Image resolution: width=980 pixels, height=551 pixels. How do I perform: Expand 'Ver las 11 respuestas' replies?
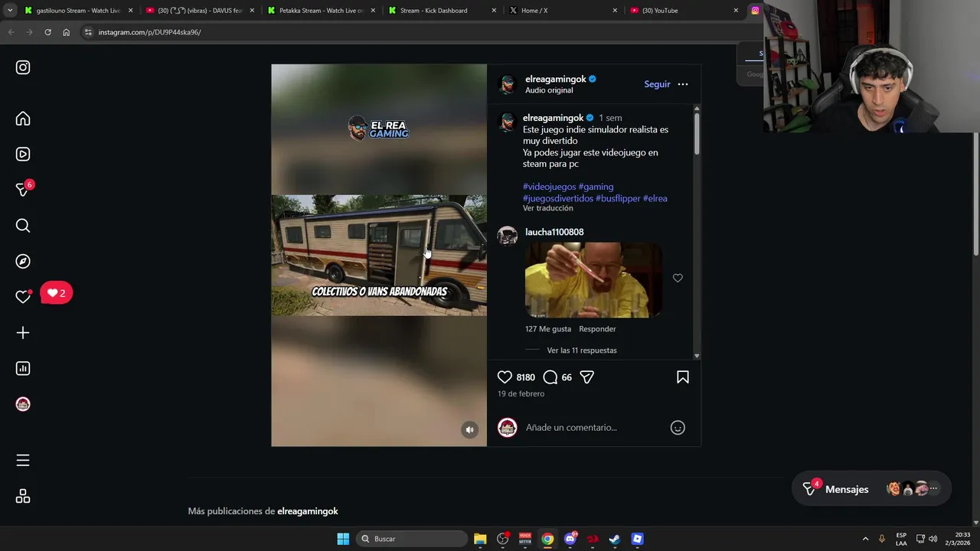click(x=582, y=350)
